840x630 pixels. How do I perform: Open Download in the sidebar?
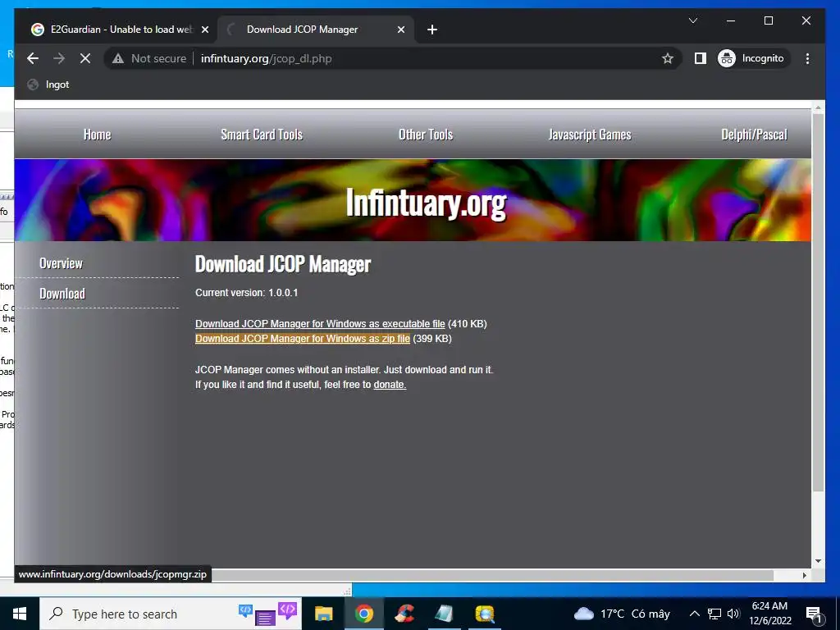(x=62, y=294)
